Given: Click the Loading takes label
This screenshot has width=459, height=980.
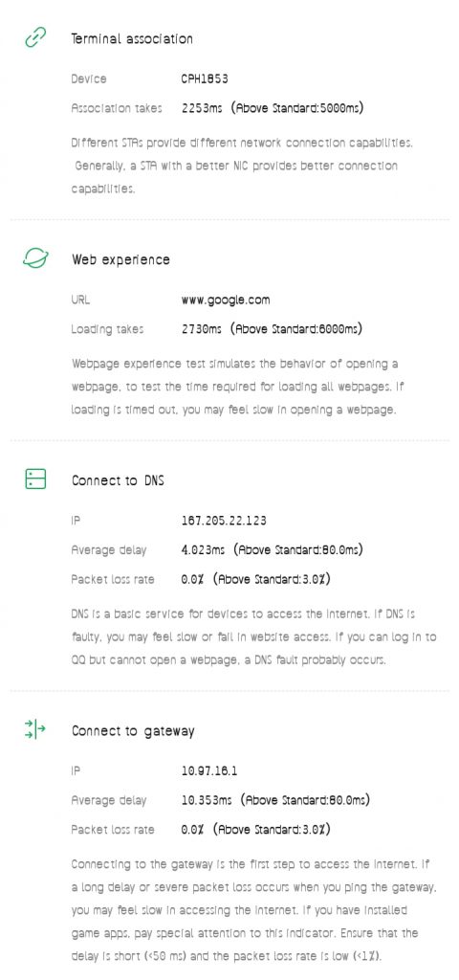Looking at the screenshot, I should click(x=107, y=329).
